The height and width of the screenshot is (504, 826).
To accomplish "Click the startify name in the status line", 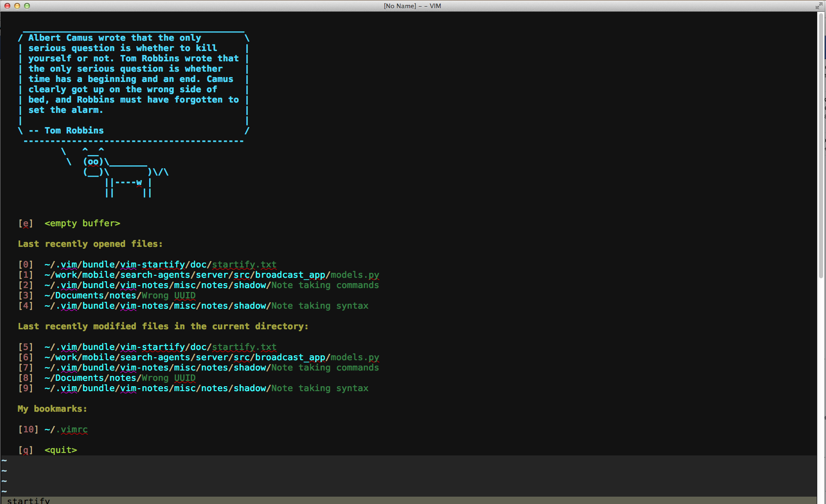I will click(x=28, y=500).
